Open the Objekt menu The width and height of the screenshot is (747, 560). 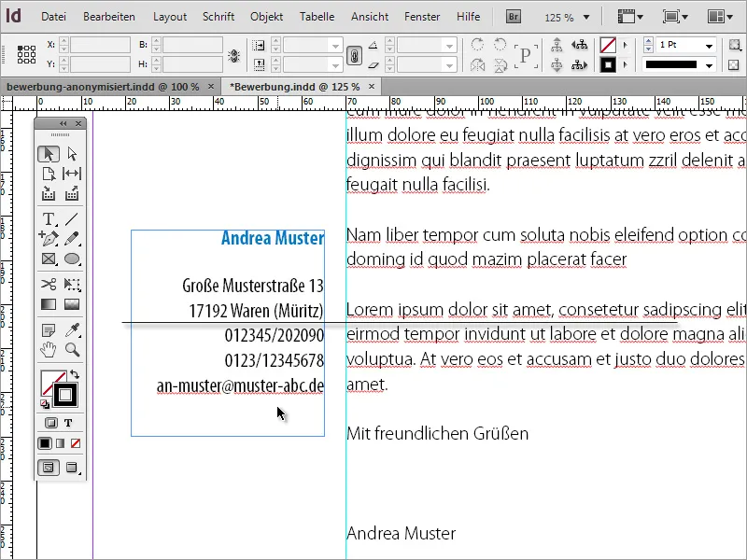tap(266, 17)
